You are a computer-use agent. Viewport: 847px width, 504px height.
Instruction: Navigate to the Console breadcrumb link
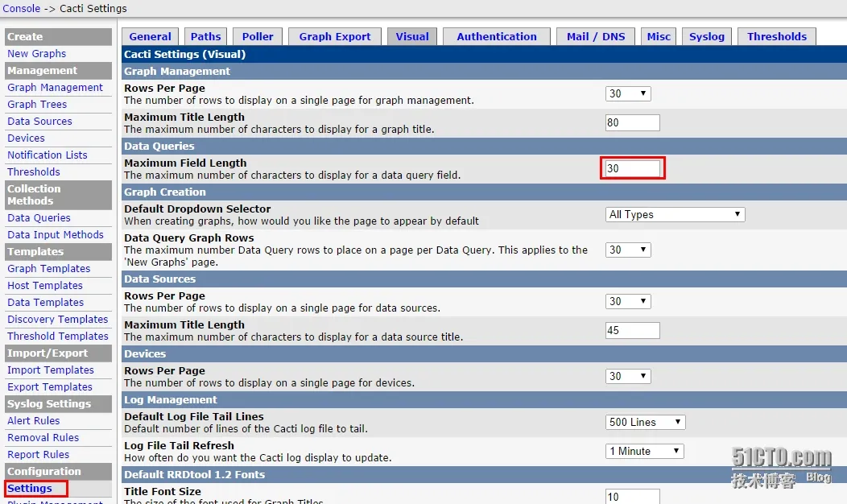[19, 9]
